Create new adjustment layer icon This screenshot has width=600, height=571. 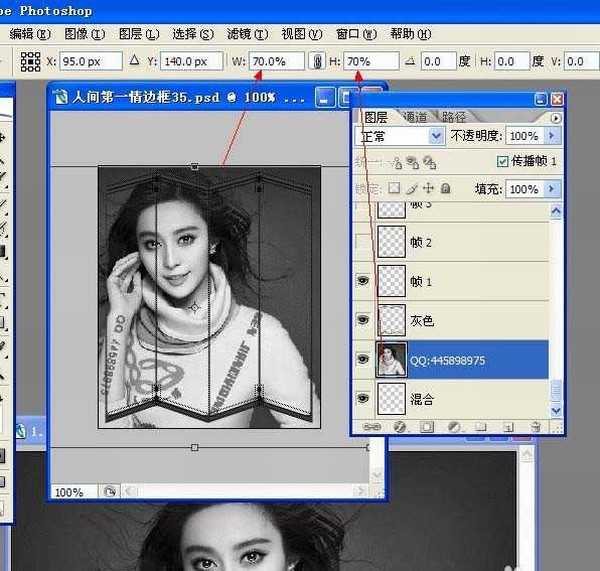click(454, 426)
